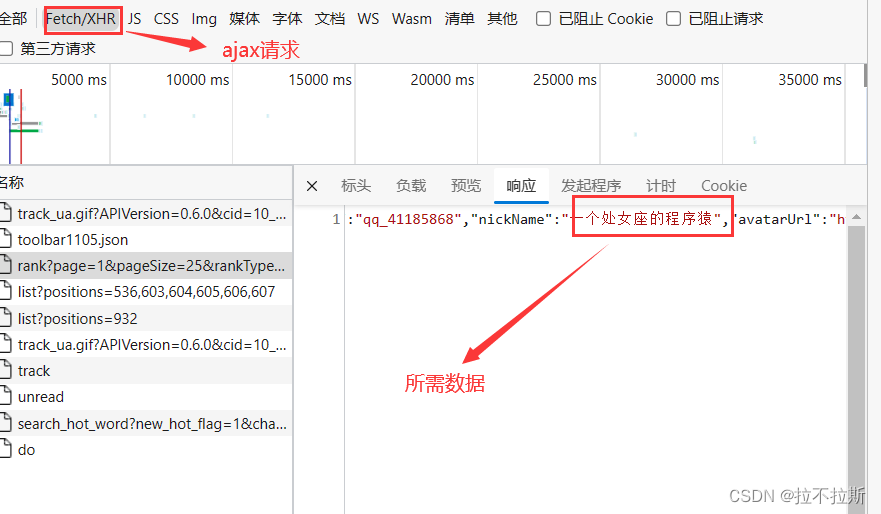Viewport: 881px width, 514px height.
Task: Toggle the 第三方请求 checkbox
Action: point(6,48)
